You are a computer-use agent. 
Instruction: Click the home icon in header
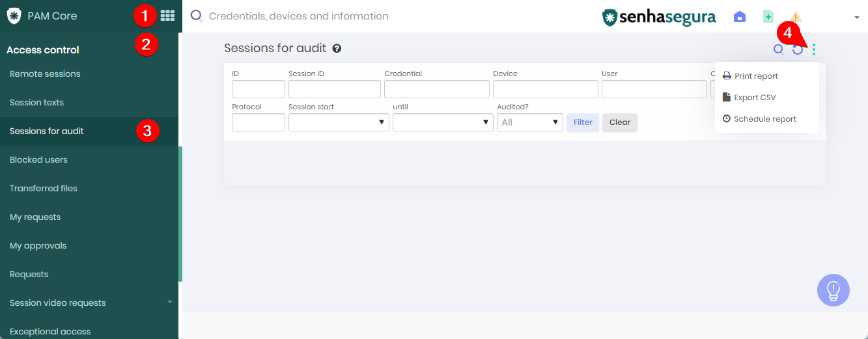point(740,17)
